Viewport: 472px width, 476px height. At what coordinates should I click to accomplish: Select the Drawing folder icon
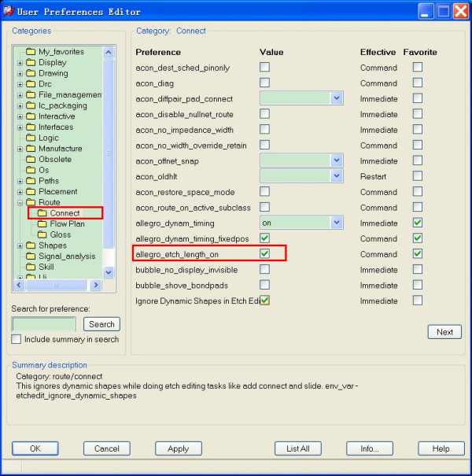coord(31,73)
